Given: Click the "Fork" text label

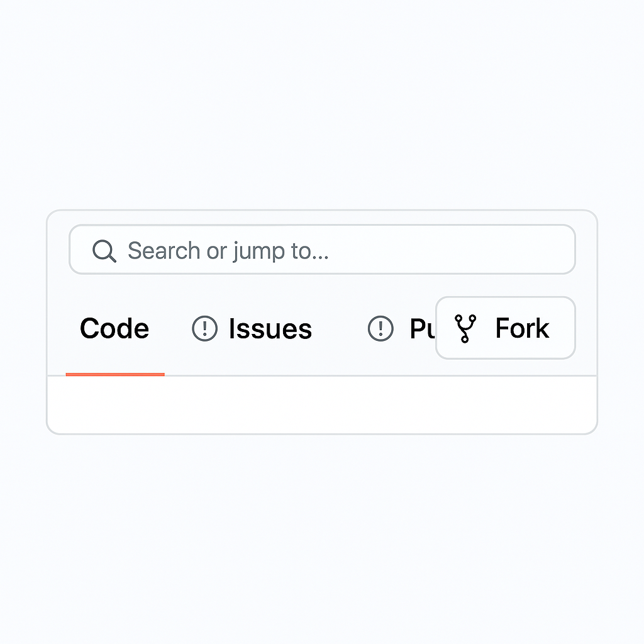Looking at the screenshot, I should (522, 328).
